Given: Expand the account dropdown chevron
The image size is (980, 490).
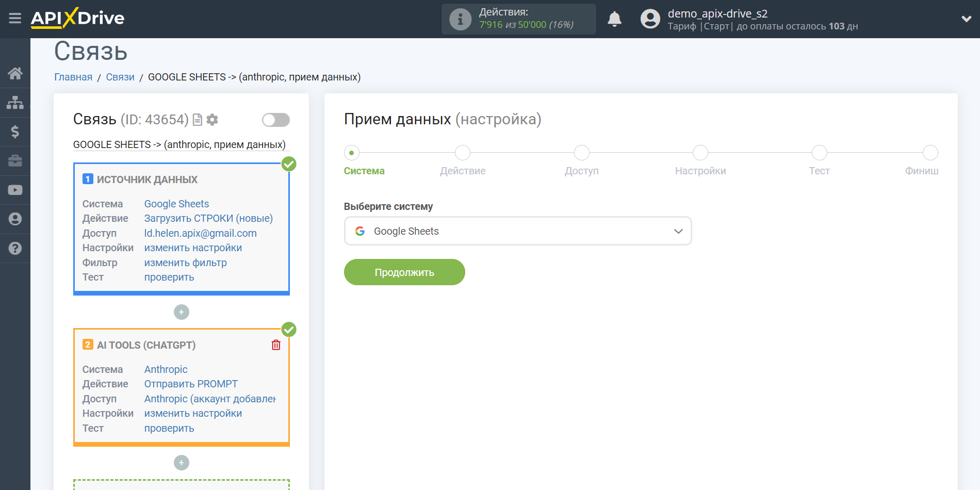Looking at the screenshot, I should pos(966,19).
